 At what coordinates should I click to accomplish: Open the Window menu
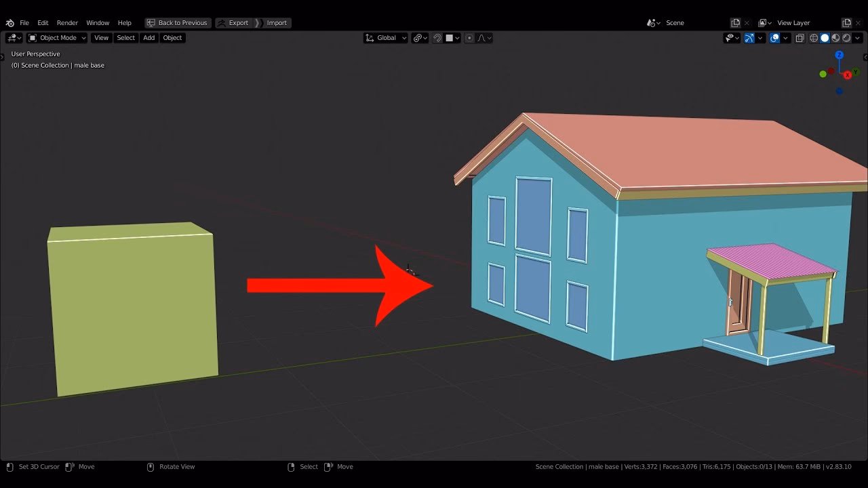98,23
